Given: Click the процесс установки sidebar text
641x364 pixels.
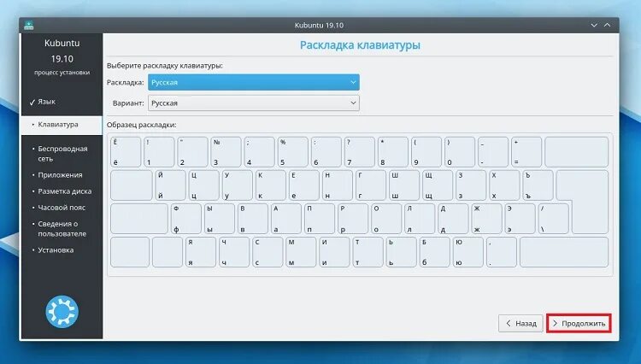Looking at the screenshot, I should click(62, 73).
